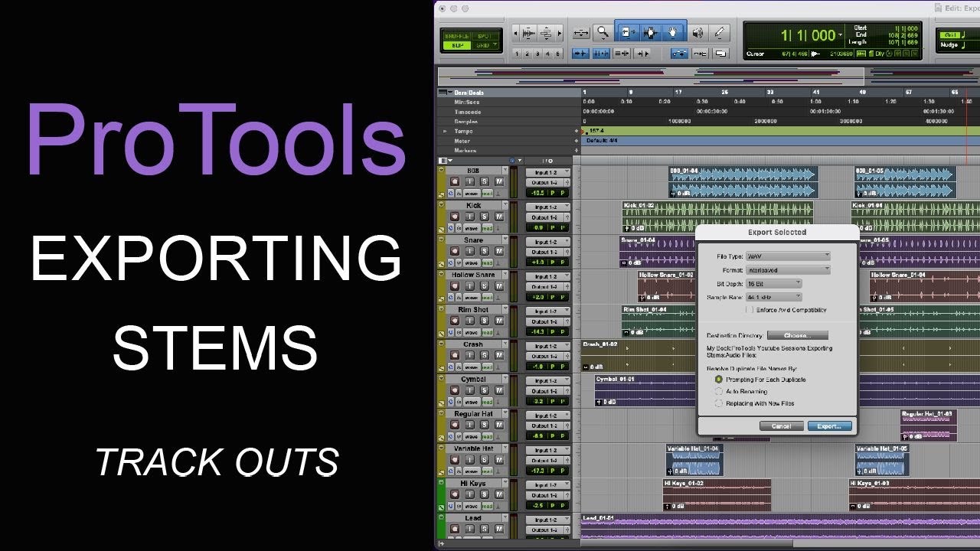Open the File Type WAV dropdown
The height and width of the screenshot is (551, 980).
point(788,256)
